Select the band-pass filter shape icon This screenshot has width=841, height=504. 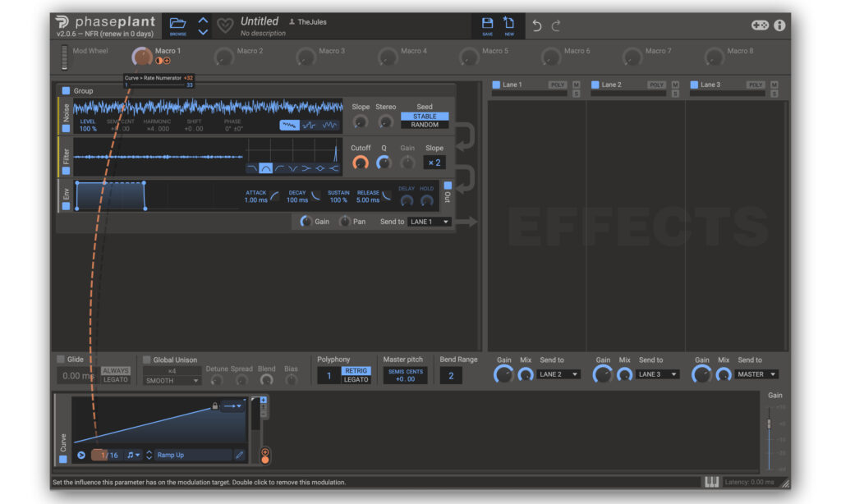(x=265, y=168)
